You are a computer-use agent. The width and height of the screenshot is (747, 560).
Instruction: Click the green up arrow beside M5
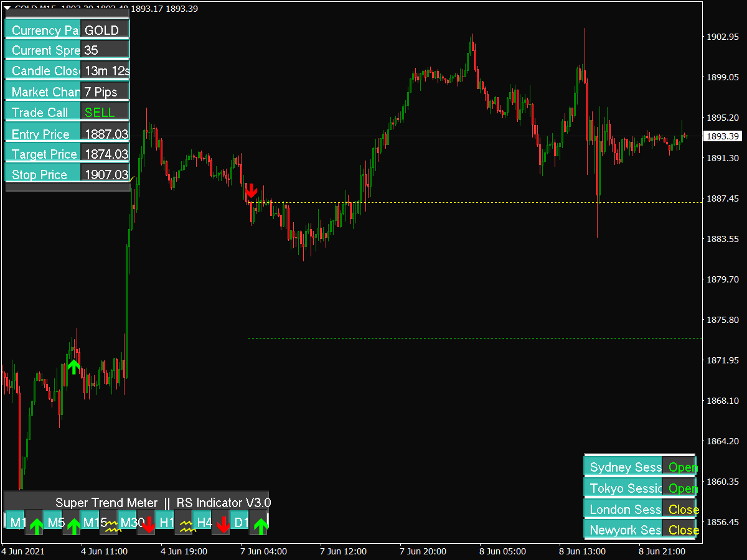(x=74, y=526)
